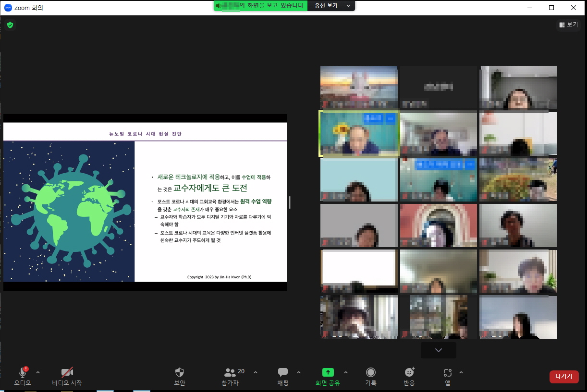Viewport: 587px width, 392px height.
Task: Click the divider handle between slide and gallery
Action: click(x=290, y=202)
